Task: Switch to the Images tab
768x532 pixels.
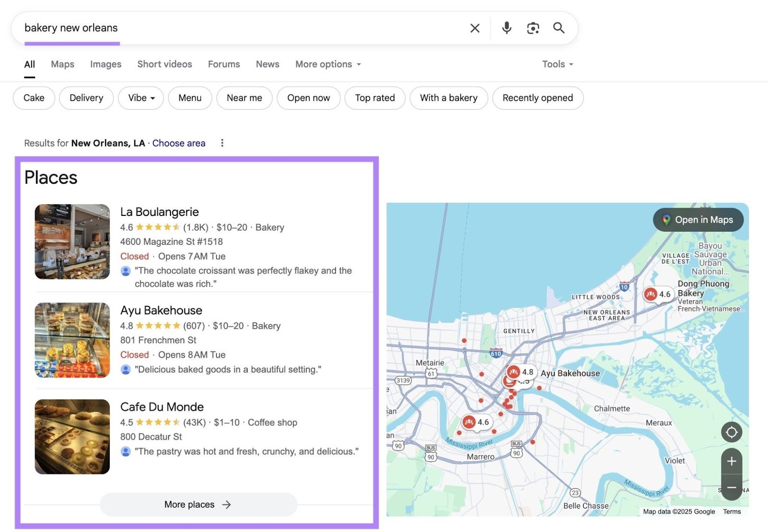Action: click(x=105, y=64)
